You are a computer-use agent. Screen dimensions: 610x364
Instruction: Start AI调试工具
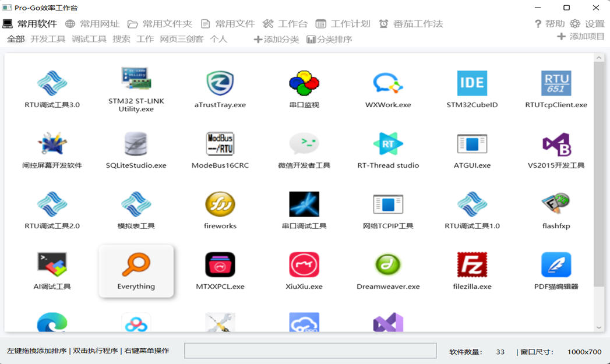point(51,270)
